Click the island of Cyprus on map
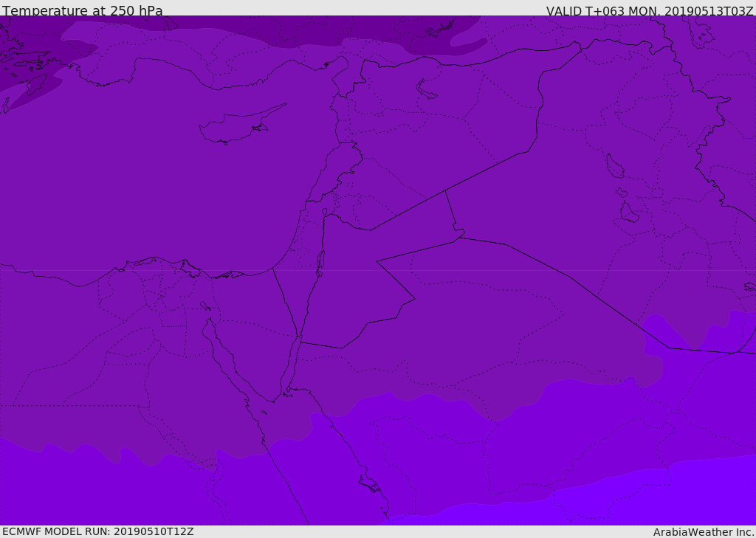Image resolution: width=756 pixels, height=538 pixels. (x=241, y=125)
